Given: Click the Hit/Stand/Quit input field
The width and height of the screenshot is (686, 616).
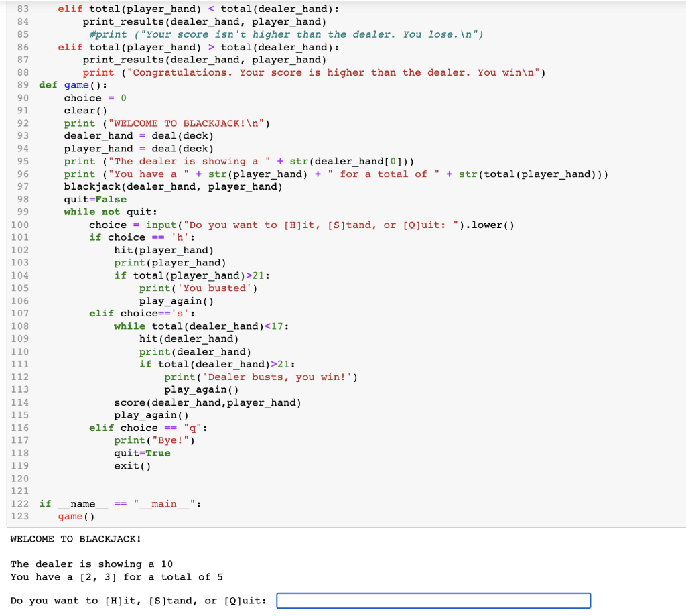Looking at the screenshot, I should (x=433, y=600).
